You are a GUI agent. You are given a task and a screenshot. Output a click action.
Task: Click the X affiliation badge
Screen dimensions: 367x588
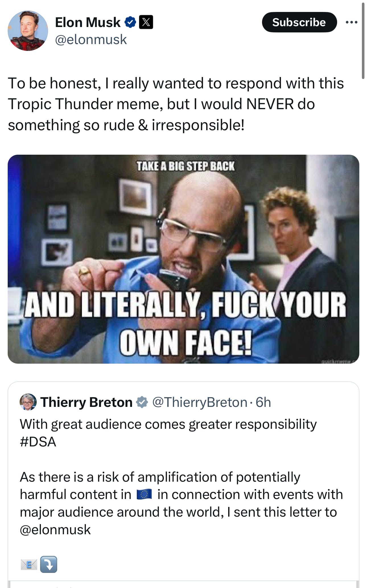pyautogui.click(x=146, y=22)
